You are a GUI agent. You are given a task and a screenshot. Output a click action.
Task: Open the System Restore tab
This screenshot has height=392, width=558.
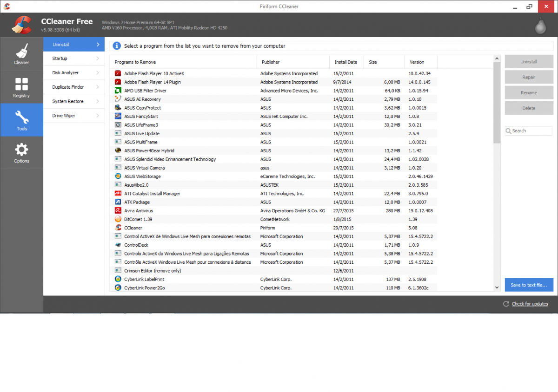[x=74, y=101]
